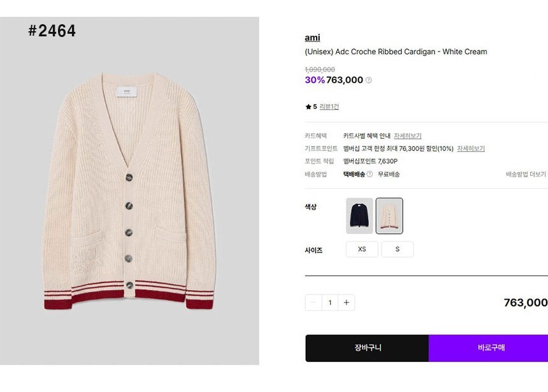Click the product title text

396,52
